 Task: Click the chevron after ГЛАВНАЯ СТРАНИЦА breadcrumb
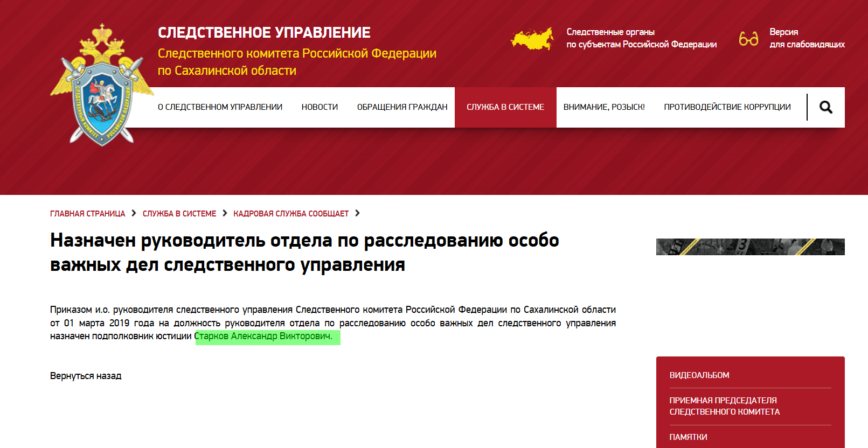tap(134, 213)
